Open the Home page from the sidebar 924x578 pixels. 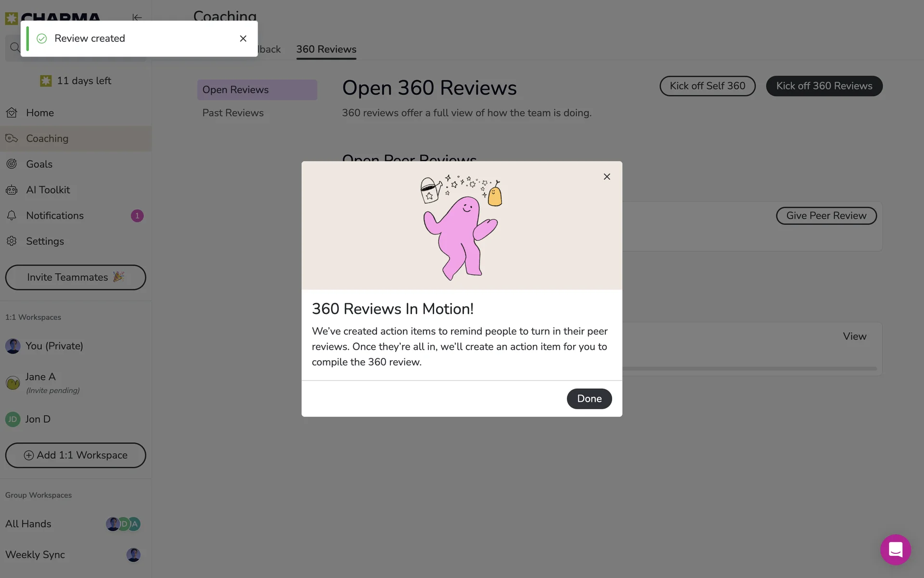point(40,113)
